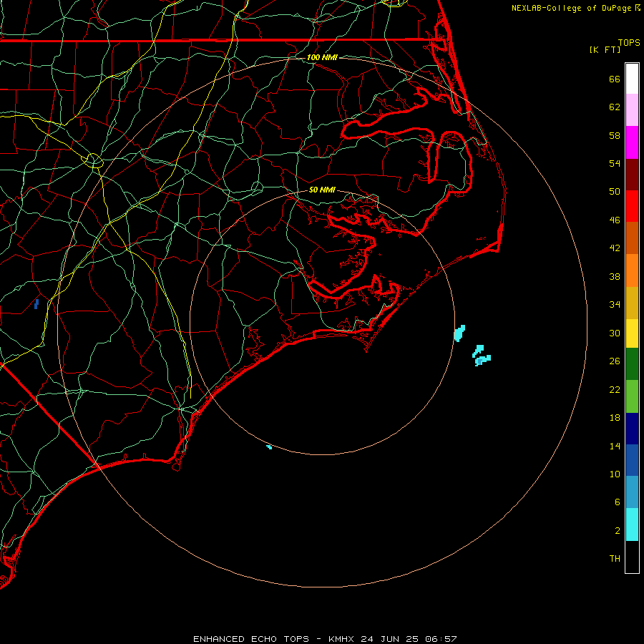Click the "38" legend value

tap(615, 276)
